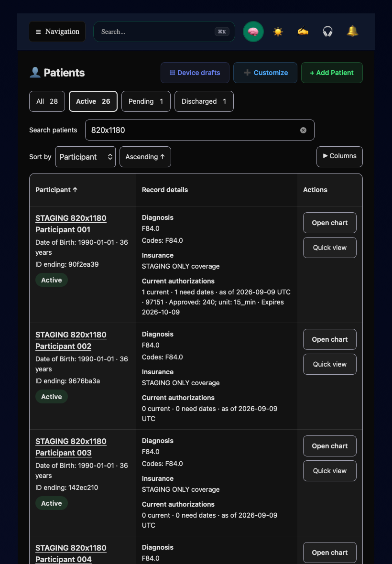The width and height of the screenshot is (392, 564).
Task: Open Device drafts
Action: (195, 73)
